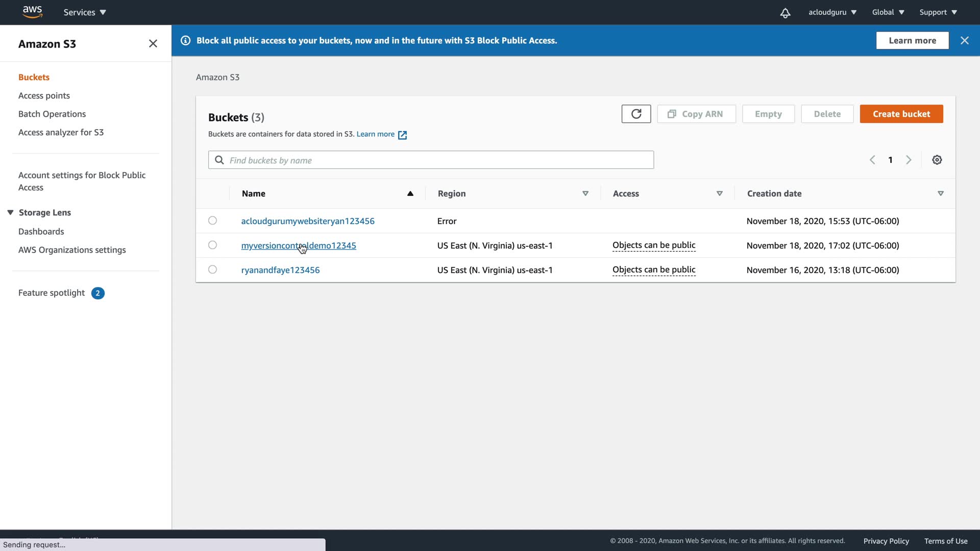This screenshot has width=980, height=551.
Task: Open table preferences gear icon
Action: tap(937, 160)
